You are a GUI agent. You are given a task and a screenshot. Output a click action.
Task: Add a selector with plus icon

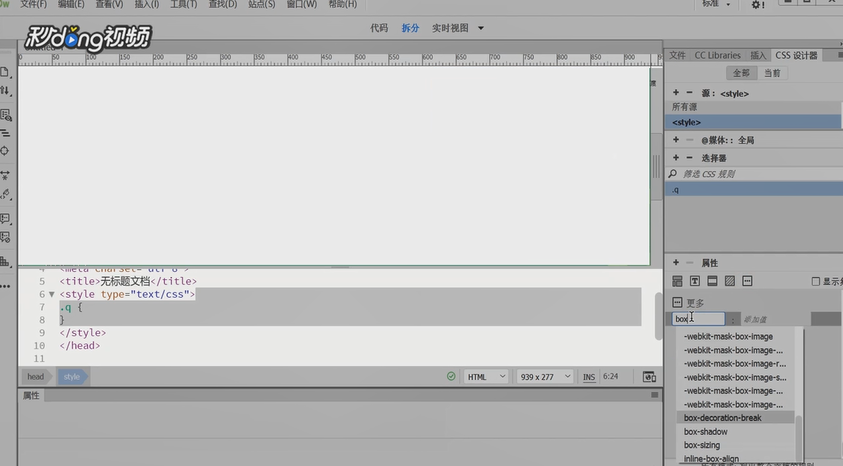point(676,157)
